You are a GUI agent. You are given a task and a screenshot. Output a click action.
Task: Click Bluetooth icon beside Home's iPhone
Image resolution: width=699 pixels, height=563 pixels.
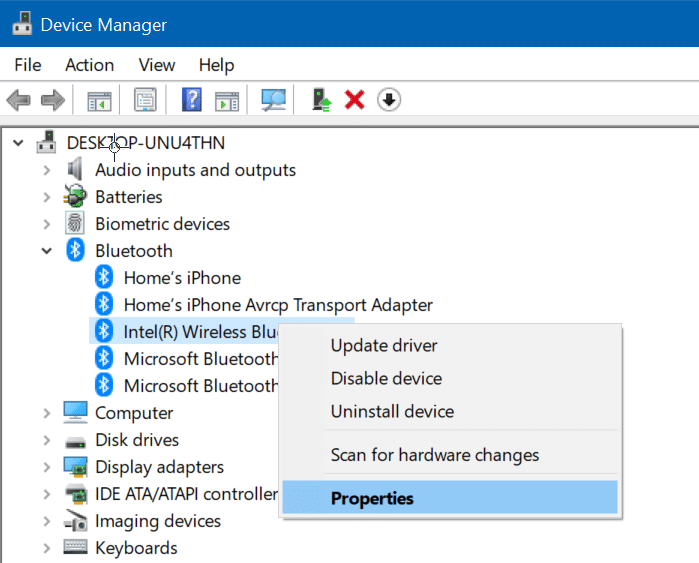coord(104,277)
